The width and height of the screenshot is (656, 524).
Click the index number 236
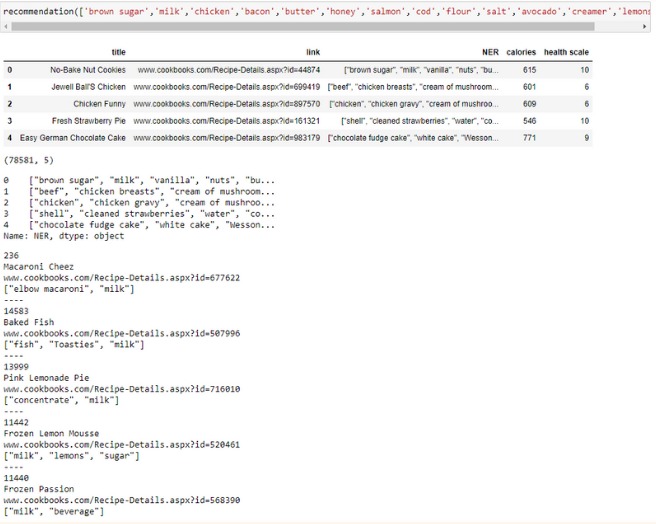click(x=11, y=255)
